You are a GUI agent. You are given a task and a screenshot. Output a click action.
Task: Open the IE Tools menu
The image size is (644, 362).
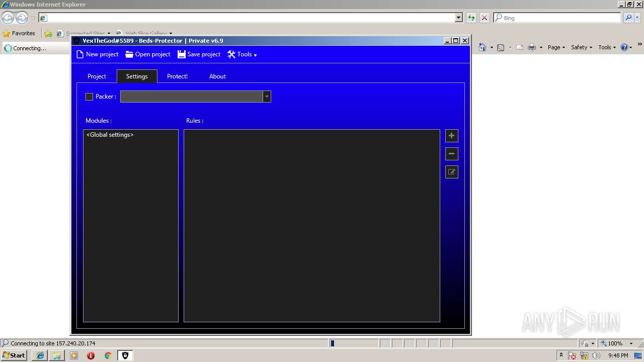coord(607,47)
